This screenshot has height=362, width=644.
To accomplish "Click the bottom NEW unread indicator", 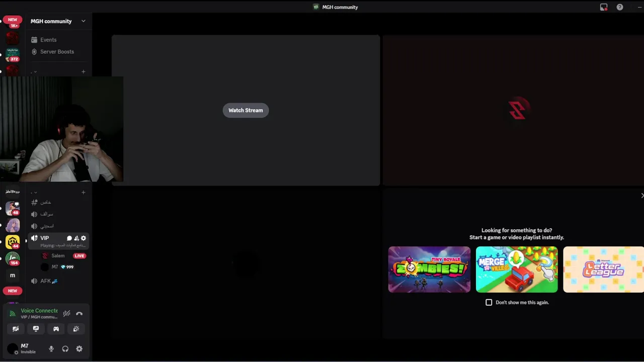I will click(13, 291).
